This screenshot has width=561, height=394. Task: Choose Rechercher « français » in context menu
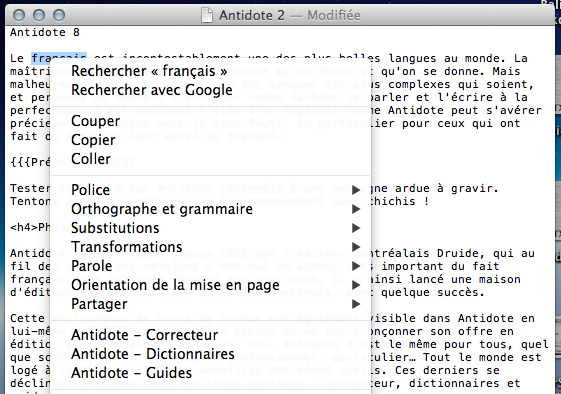210,71
